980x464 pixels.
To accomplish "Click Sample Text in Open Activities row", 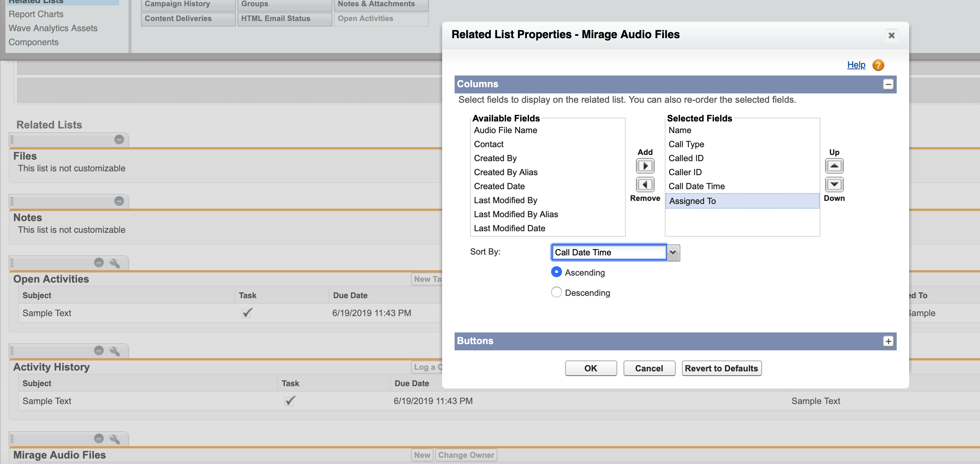I will pyautogui.click(x=47, y=313).
